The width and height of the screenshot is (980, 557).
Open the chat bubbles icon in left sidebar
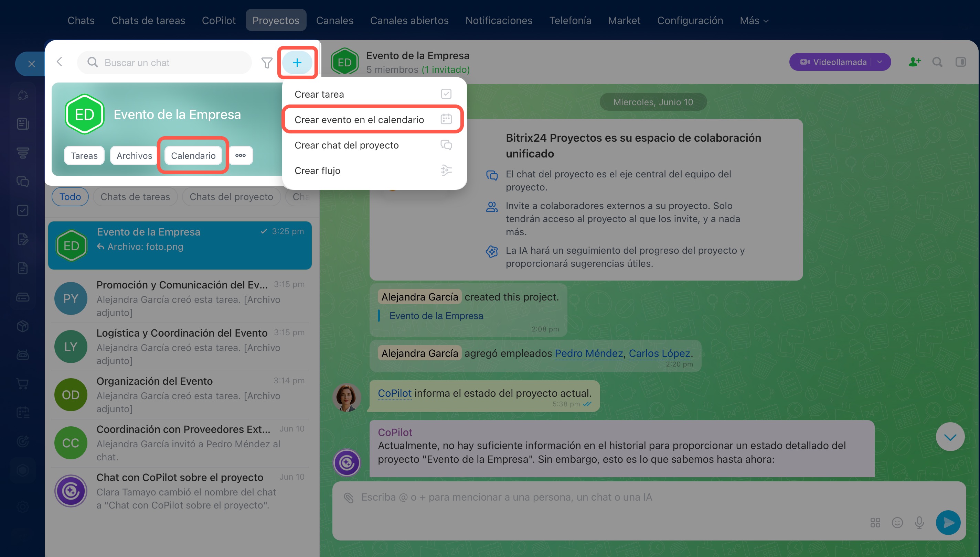point(23,181)
